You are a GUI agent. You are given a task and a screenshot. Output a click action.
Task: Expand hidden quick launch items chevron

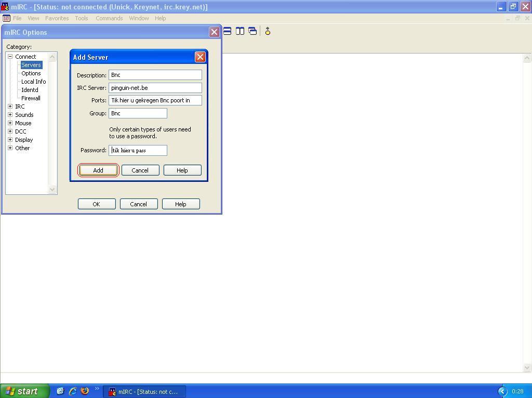[97, 389]
